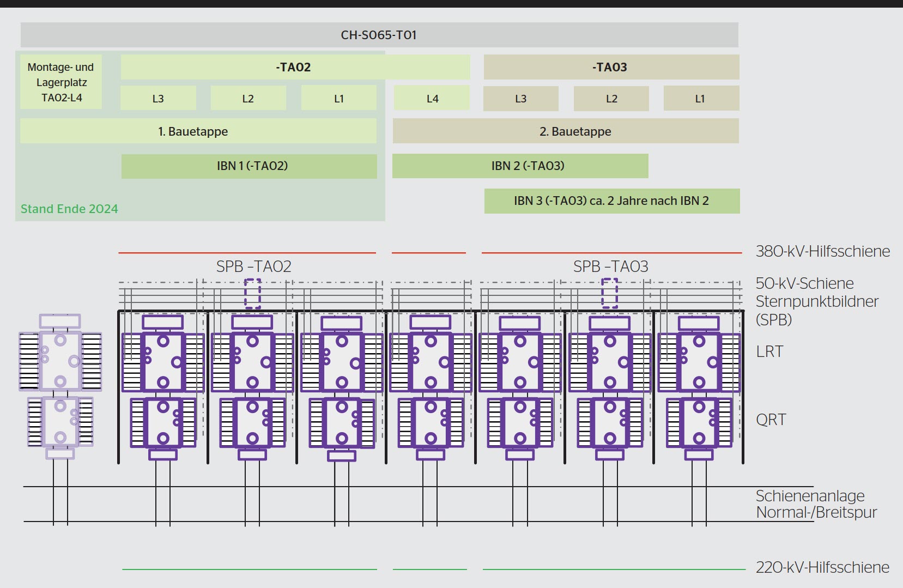Click the Montage- und Lagerplatz TA02-L4 box
903x588 pixels.
[x=61, y=82]
